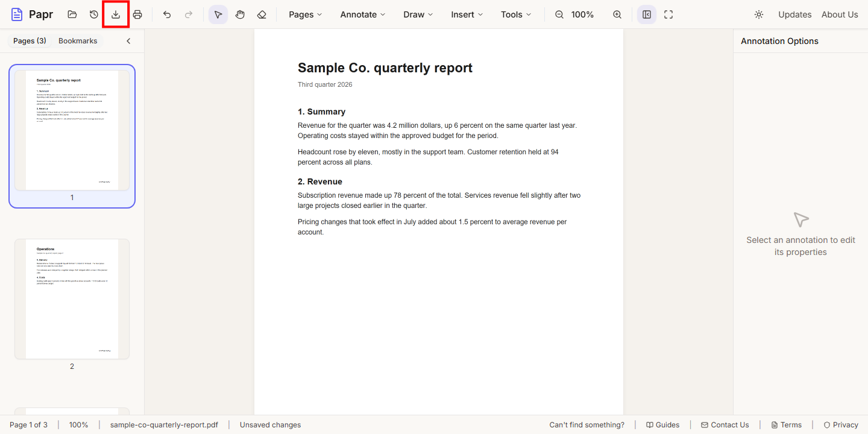Switch to the Bookmarks tab
This screenshot has width=868, height=434.
78,41
